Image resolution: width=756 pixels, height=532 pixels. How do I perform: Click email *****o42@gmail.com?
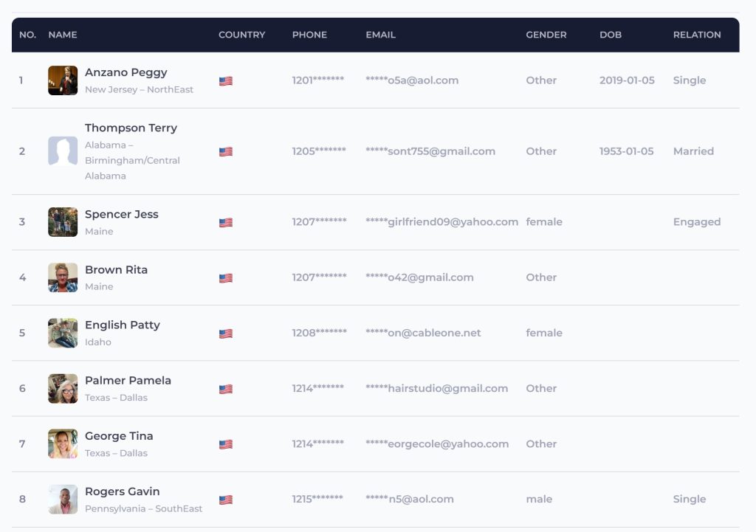419,277
